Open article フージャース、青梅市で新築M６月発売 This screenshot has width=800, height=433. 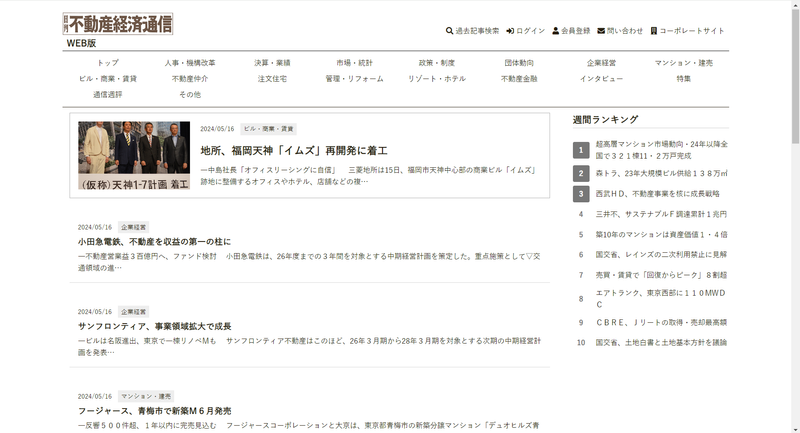154,411
